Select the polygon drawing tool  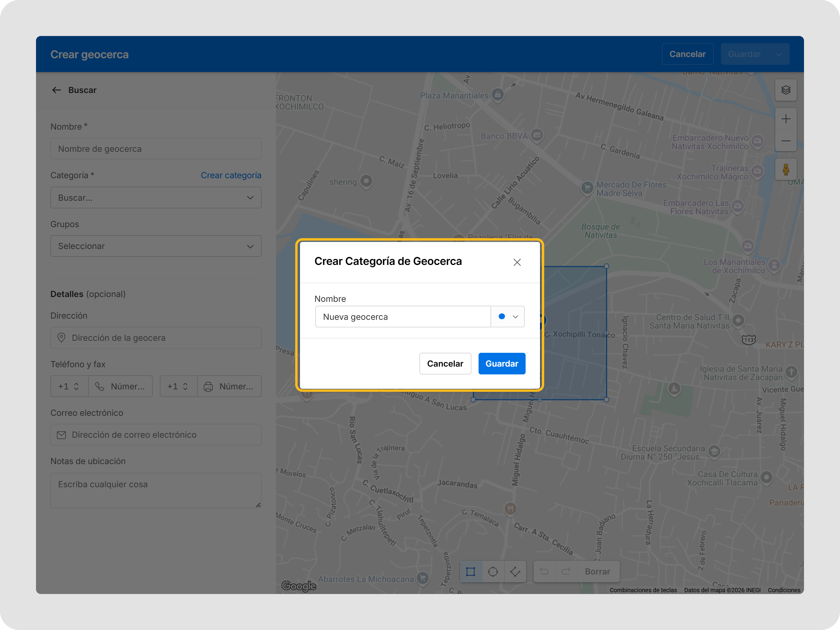point(515,571)
